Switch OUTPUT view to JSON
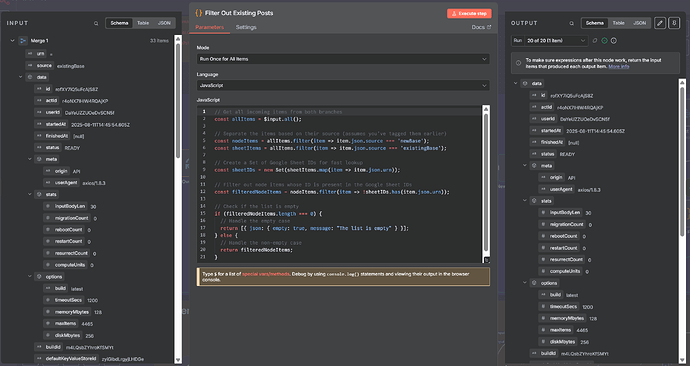The height and width of the screenshot is (366, 690). click(639, 23)
